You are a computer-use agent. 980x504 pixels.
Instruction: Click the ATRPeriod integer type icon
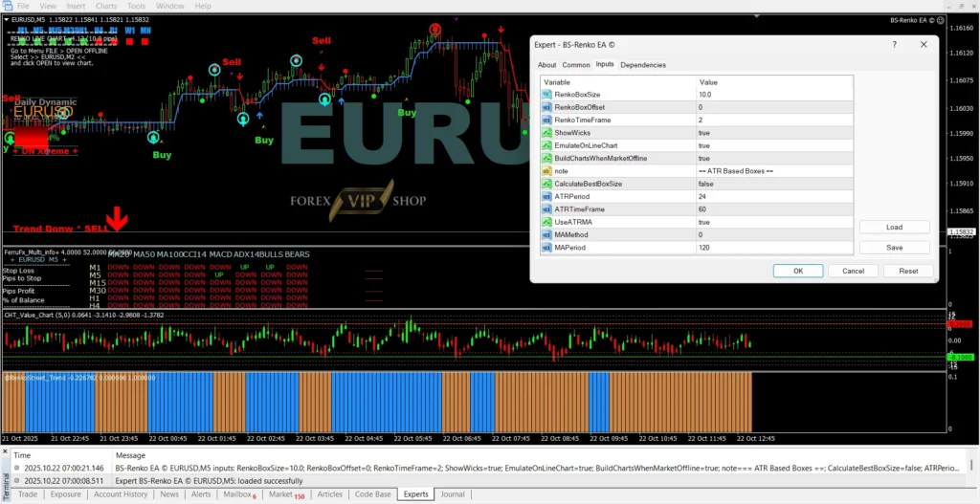tap(548, 197)
